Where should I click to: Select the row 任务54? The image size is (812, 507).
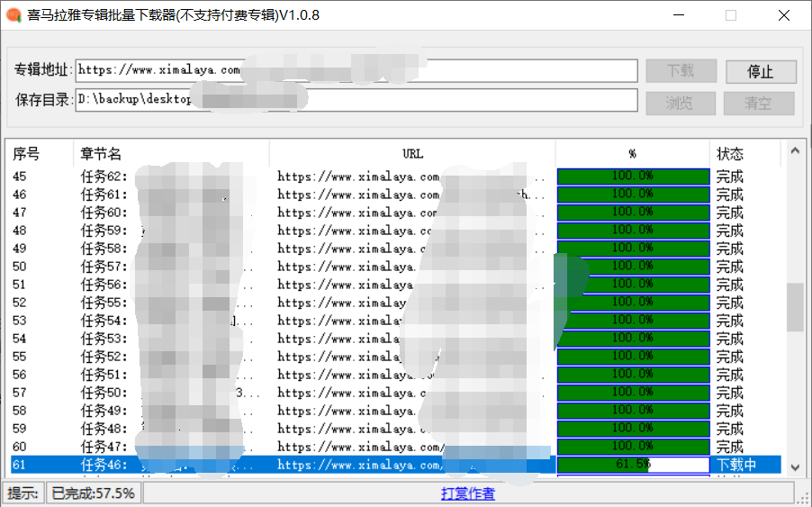(395, 321)
